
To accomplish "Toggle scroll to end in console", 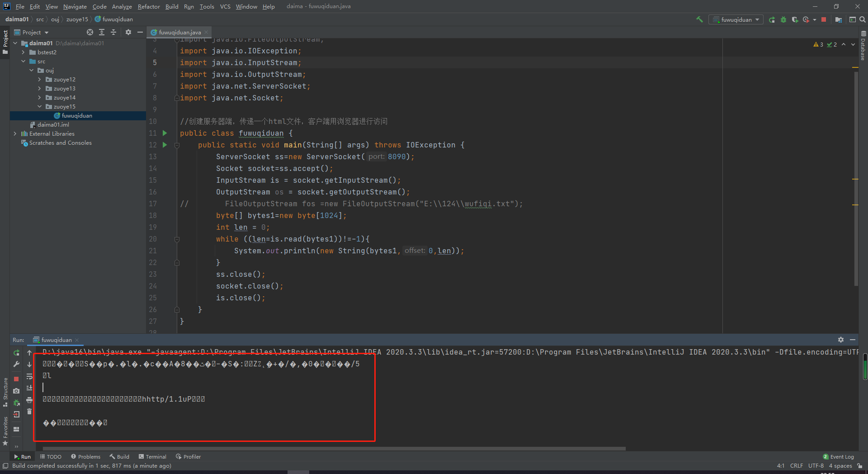I will coord(29,388).
